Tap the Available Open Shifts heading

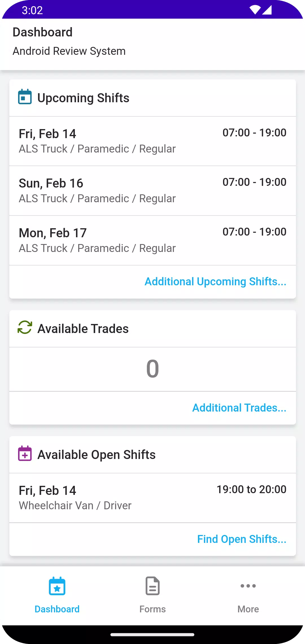(97, 455)
